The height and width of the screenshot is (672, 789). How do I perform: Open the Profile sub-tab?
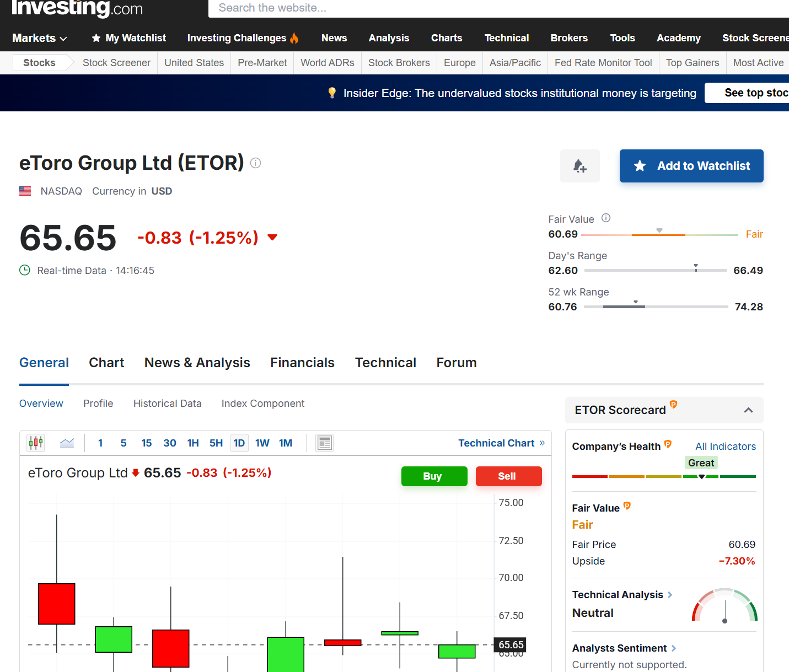click(x=98, y=404)
